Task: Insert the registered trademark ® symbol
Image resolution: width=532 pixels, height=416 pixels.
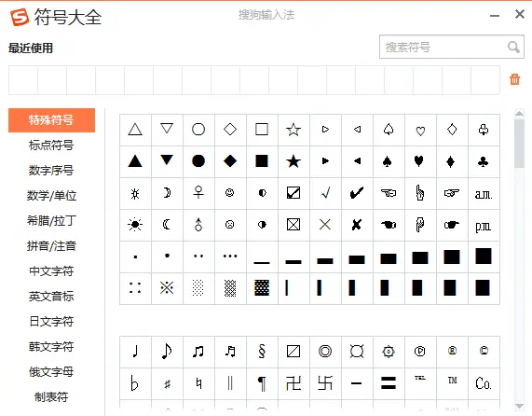Action: coord(452,350)
